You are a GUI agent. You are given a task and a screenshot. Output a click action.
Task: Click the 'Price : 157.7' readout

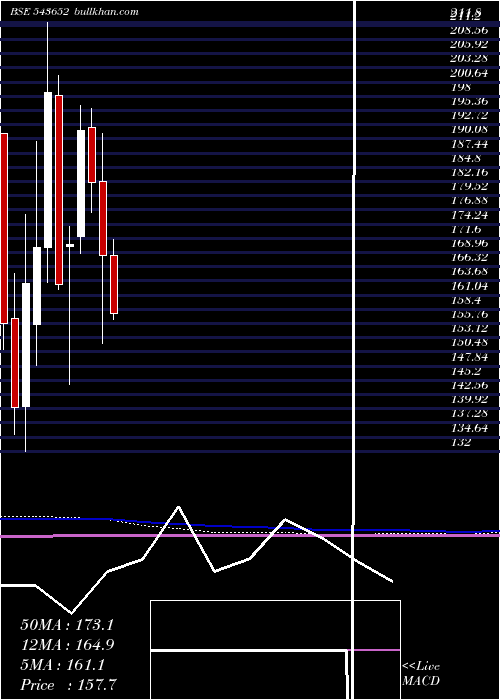point(69,685)
